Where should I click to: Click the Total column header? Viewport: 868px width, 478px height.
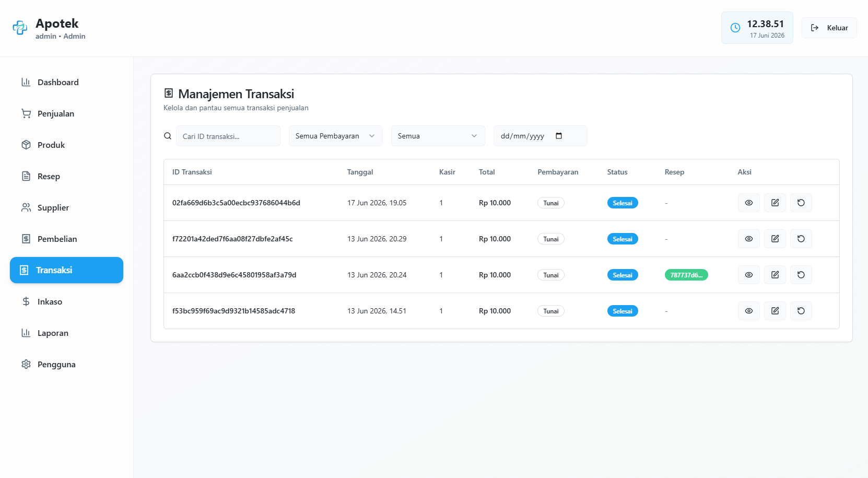[x=487, y=172]
